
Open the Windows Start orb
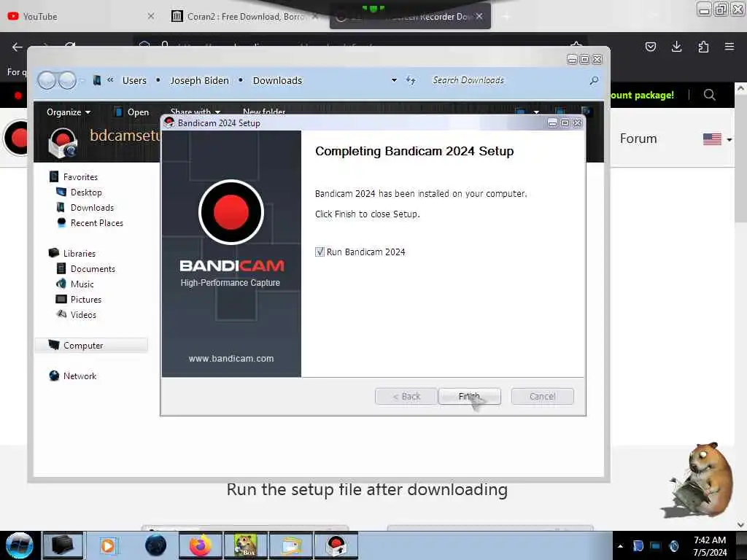(19, 545)
